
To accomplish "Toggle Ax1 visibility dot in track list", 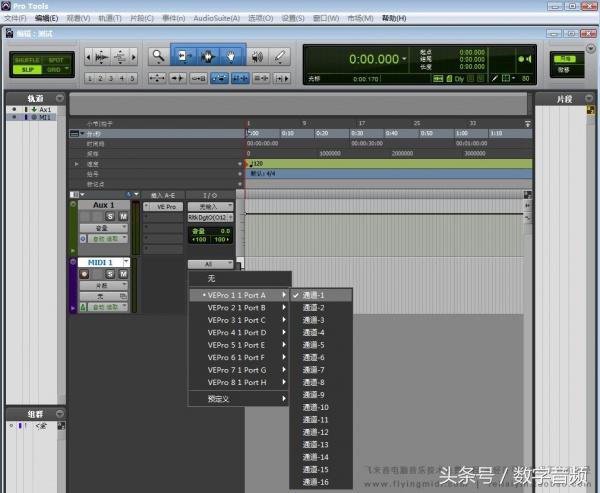I will (14, 110).
